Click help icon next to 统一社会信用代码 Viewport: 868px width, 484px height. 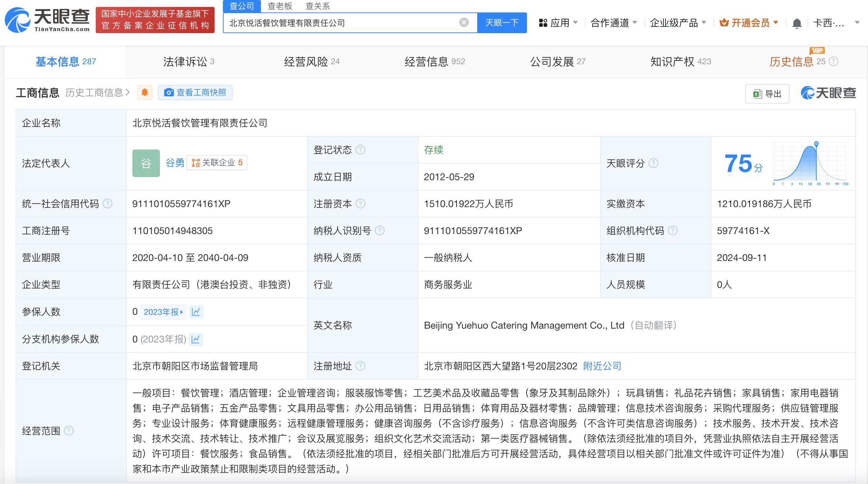point(107,204)
